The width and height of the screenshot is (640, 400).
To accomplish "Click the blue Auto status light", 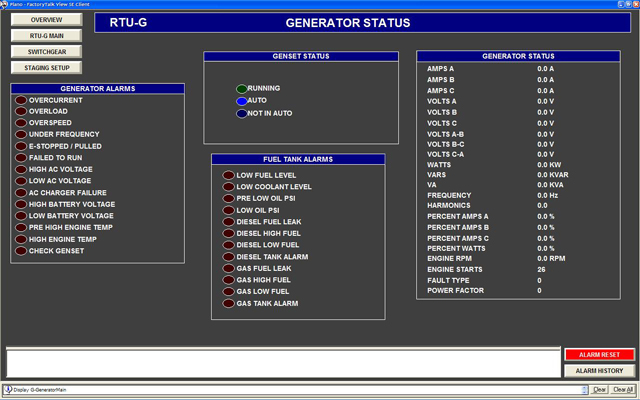I will click(x=241, y=101).
